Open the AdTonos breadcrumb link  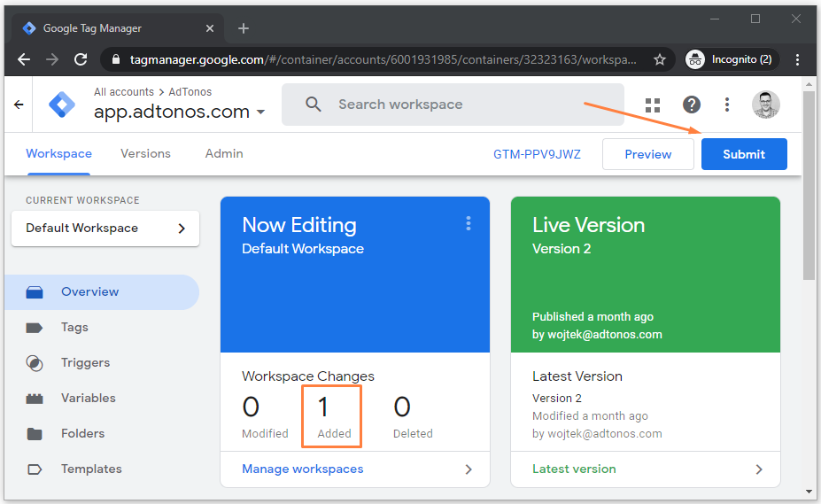pos(190,92)
